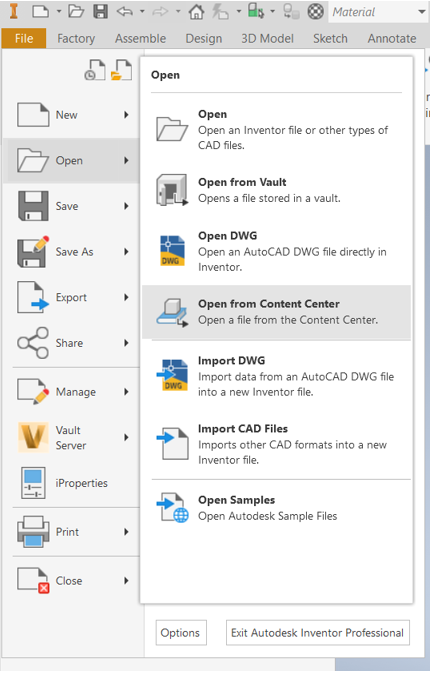Expand the Save As submenu arrow
The height and width of the screenshot is (673, 431).
[126, 252]
